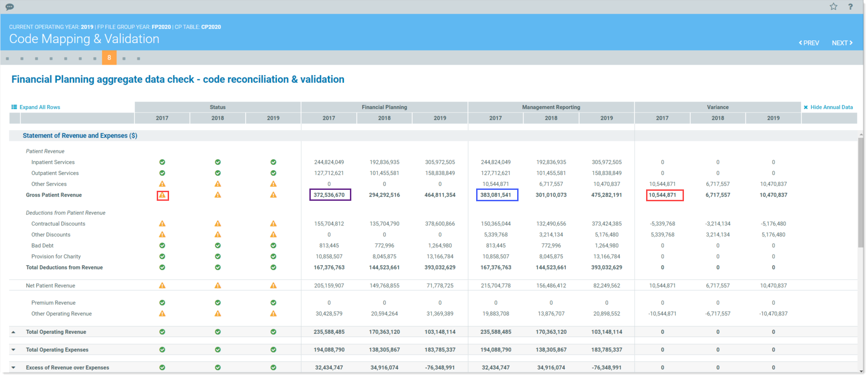Click Management Reporting 2017 value 383,081,541
Screen dimensions: 868x377
(x=496, y=195)
